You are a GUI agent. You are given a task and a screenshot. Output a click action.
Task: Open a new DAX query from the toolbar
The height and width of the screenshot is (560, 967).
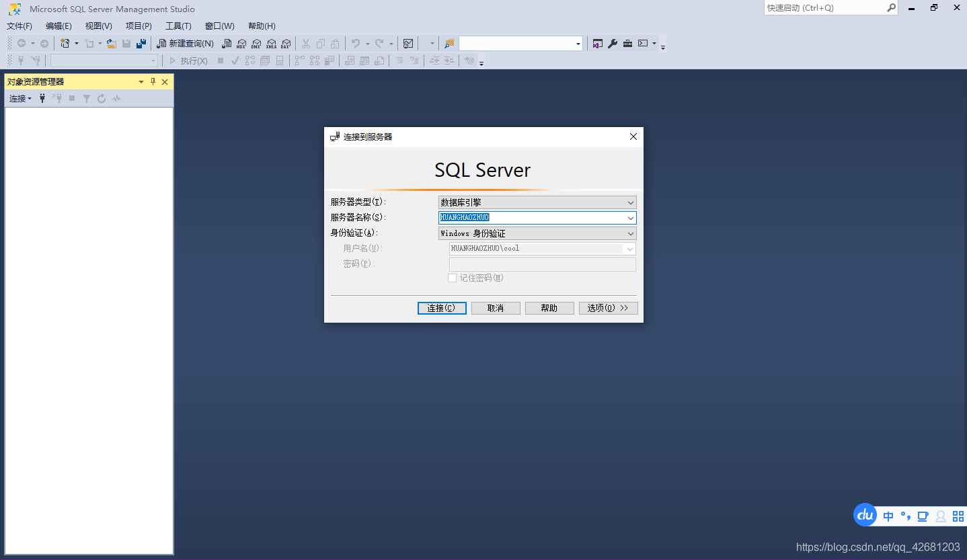[286, 43]
